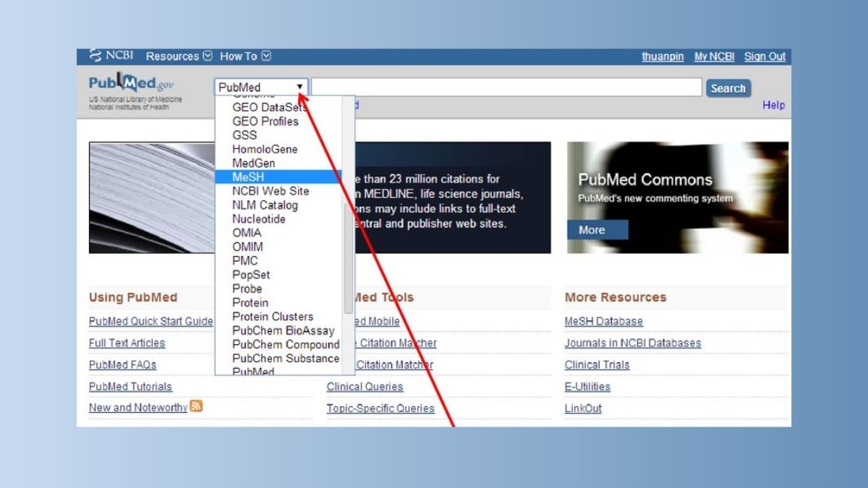Select Probe database option
This screenshot has width=868, height=488.
click(x=247, y=288)
